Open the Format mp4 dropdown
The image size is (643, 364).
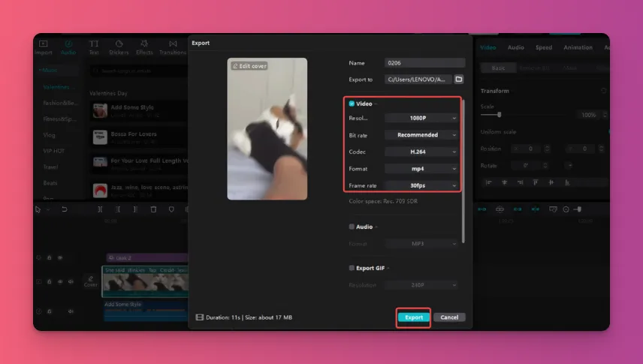(421, 168)
